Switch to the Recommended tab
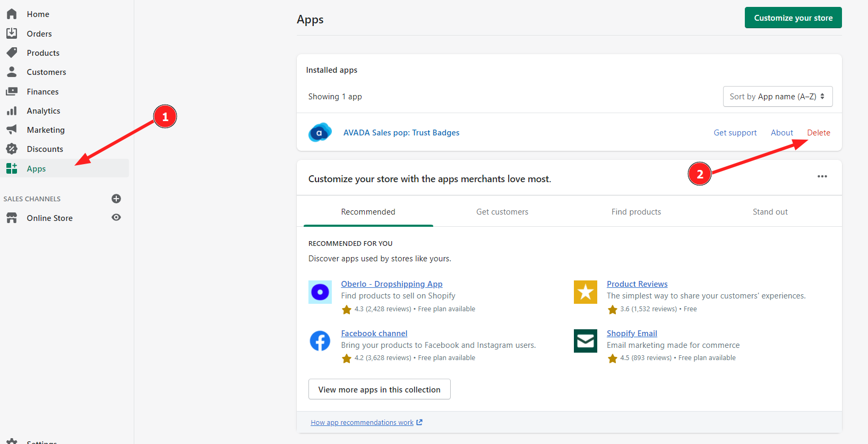This screenshot has width=868, height=444. pos(368,212)
